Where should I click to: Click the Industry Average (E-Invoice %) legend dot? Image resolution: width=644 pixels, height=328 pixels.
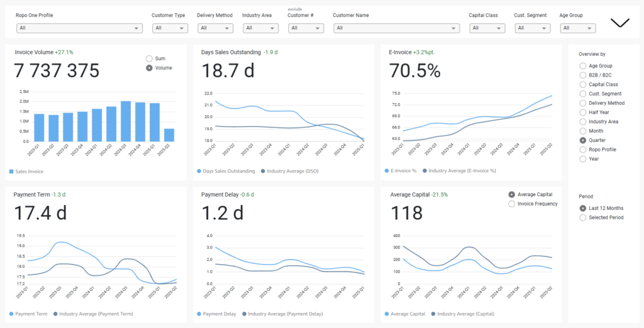[x=426, y=170]
